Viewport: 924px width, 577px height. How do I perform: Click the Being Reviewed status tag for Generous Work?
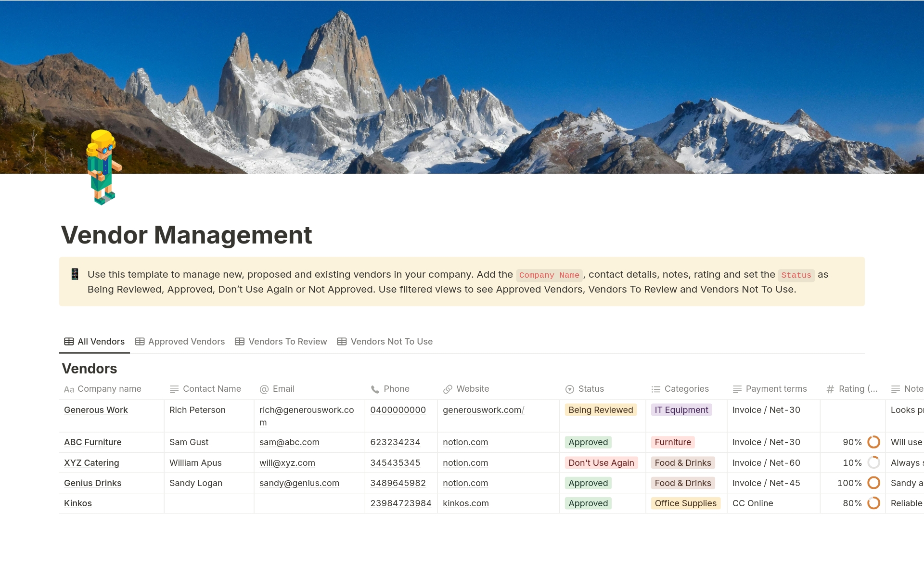(600, 410)
